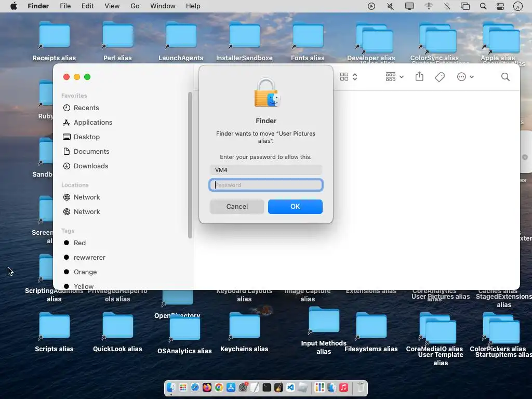Image resolution: width=532 pixels, height=399 pixels.
Task: Click the muted volume icon in menu bar
Action: (x=391, y=6)
